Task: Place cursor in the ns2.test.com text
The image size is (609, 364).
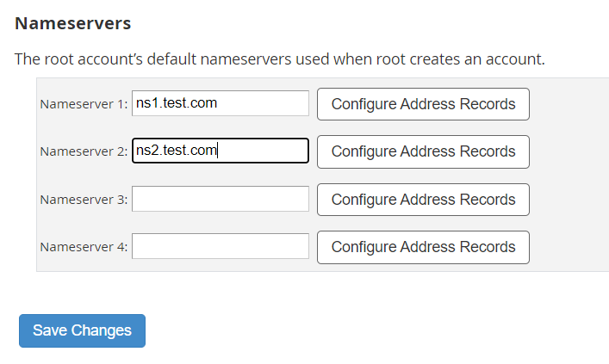Action: pyautogui.click(x=177, y=151)
